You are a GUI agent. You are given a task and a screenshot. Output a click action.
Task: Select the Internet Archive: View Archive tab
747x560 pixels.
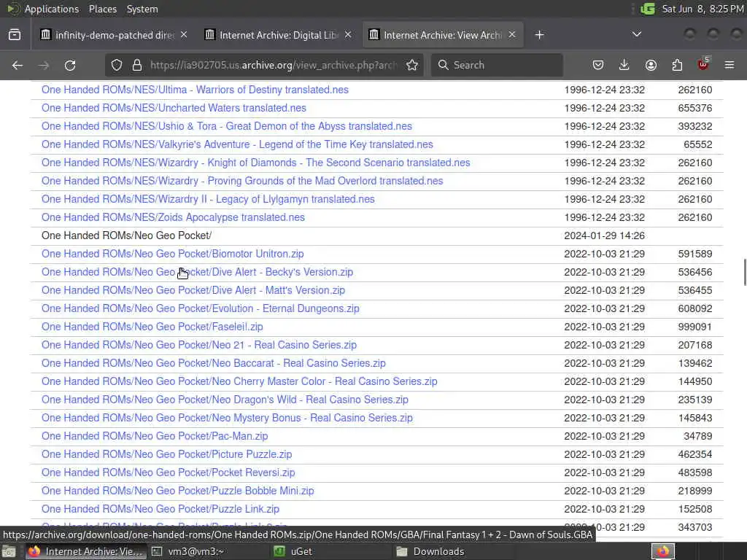click(443, 35)
